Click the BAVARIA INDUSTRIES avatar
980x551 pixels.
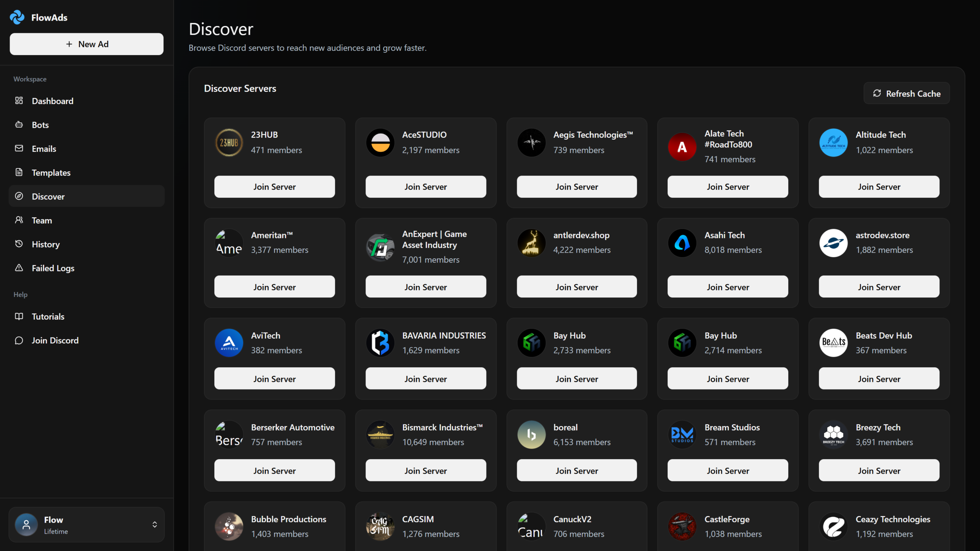380,343
